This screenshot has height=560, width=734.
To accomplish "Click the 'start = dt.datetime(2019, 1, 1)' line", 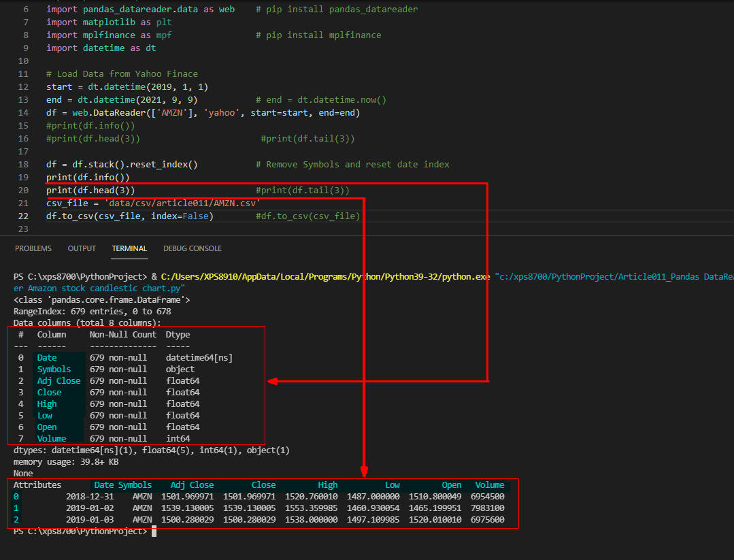I will 127,86.
